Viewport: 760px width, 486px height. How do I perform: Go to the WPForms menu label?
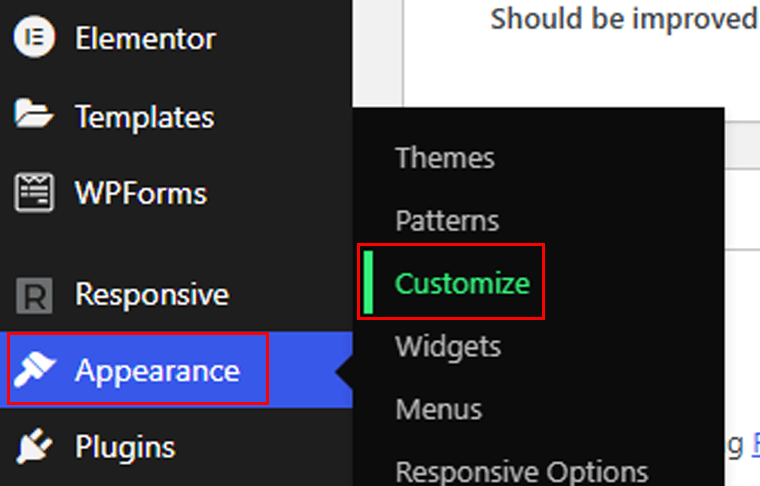coord(141,193)
